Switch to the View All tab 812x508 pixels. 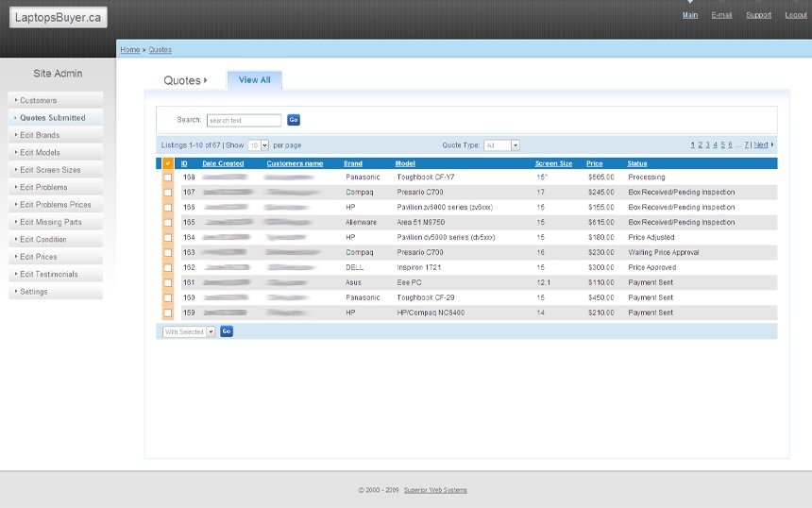(x=254, y=80)
